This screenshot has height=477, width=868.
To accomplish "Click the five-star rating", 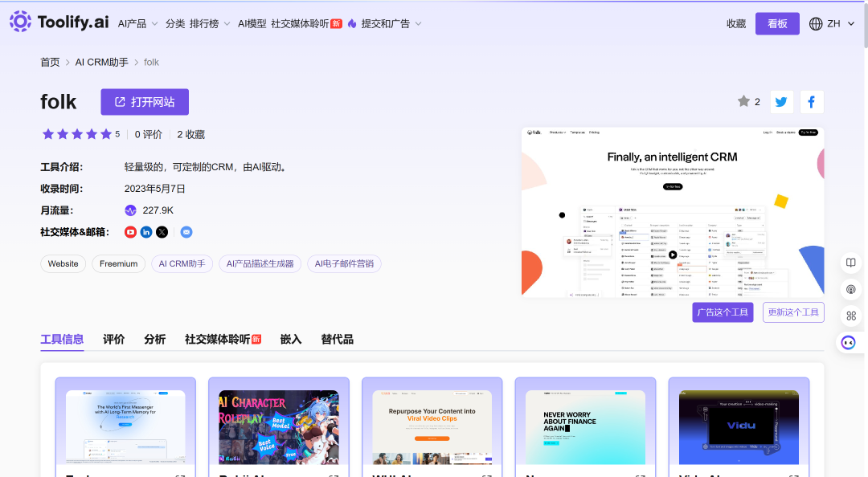I will point(77,134).
